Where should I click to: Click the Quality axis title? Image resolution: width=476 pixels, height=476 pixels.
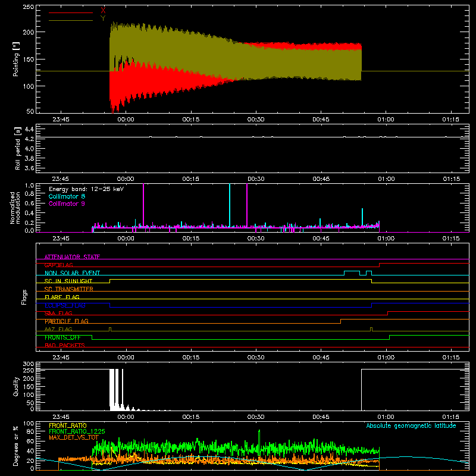pos(16,387)
